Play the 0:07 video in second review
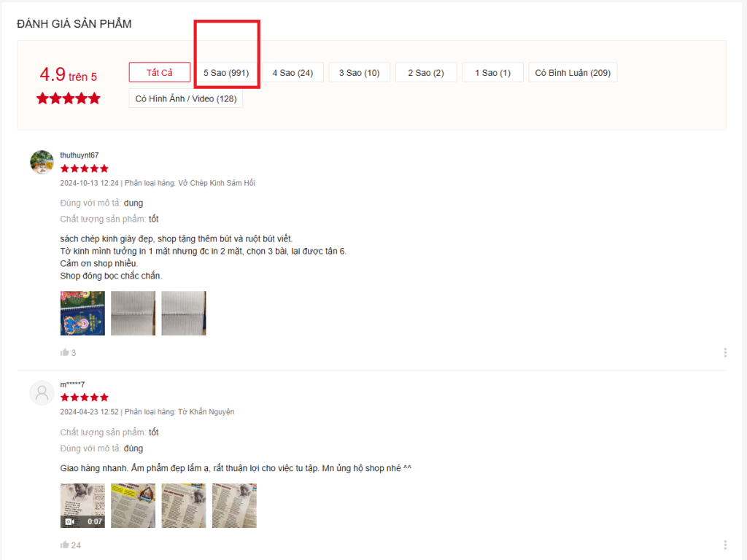This screenshot has width=747, height=560. tap(82, 505)
